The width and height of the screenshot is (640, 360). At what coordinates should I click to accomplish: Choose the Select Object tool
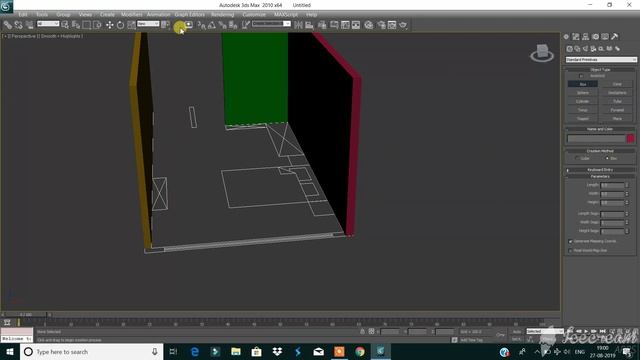coord(64,25)
